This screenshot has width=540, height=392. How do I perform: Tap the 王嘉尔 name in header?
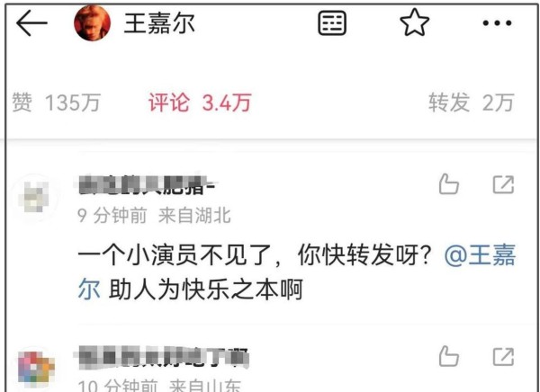[x=159, y=23]
